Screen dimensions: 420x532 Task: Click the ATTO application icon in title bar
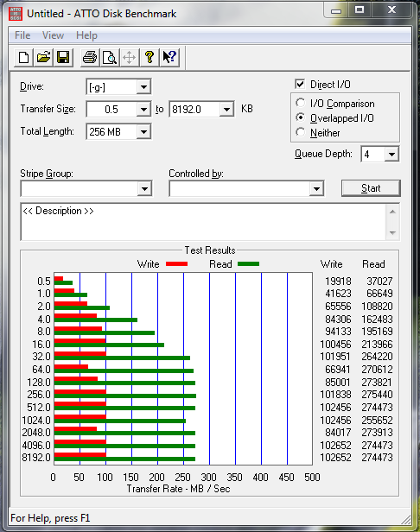point(16,14)
